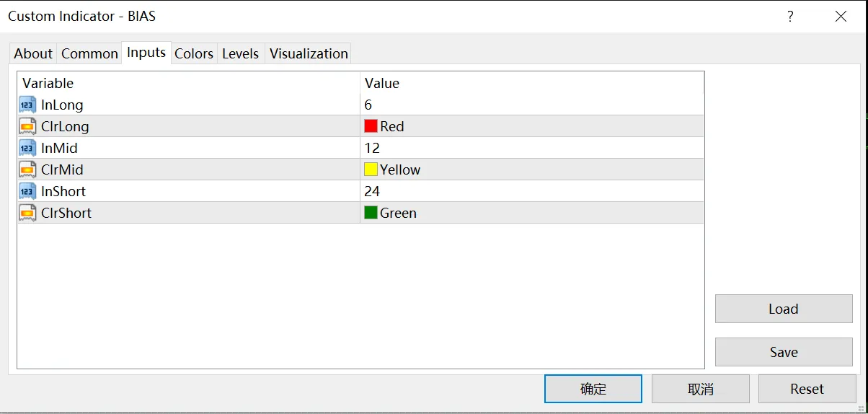This screenshot has height=414, width=868.
Task: Switch to the About tab
Action: (33, 53)
